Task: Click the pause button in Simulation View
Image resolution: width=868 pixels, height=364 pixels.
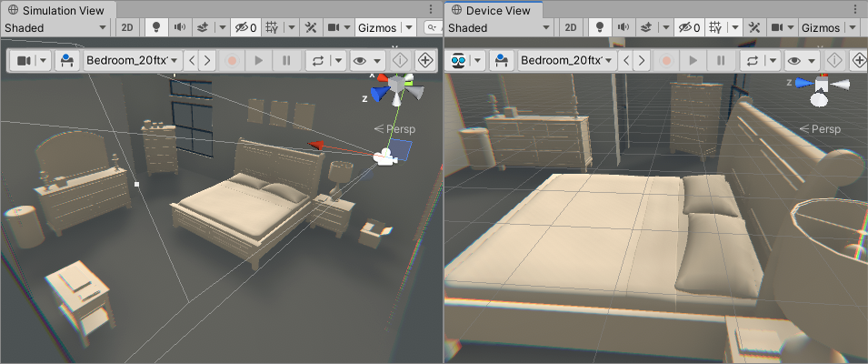Action: pyautogui.click(x=286, y=61)
